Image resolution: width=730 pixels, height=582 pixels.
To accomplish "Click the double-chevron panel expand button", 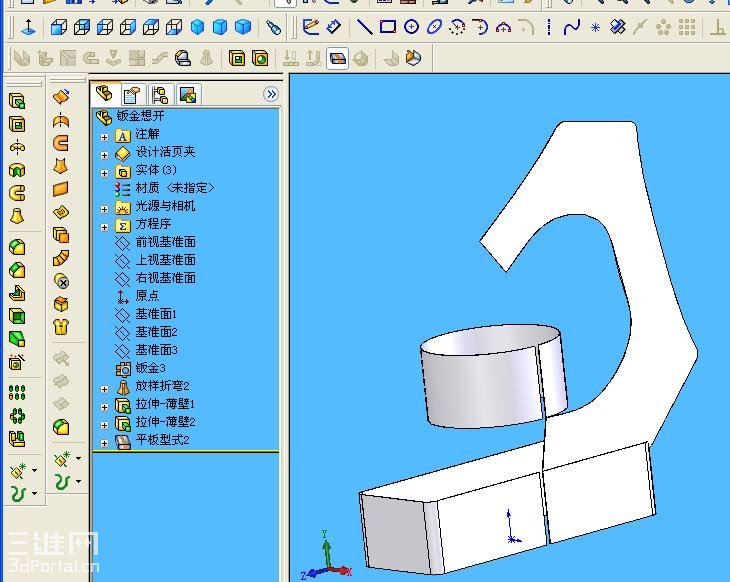I will (271, 94).
